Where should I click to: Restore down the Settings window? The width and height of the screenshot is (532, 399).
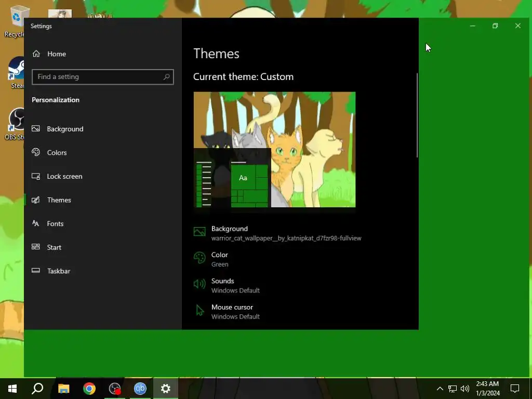pos(495,26)
